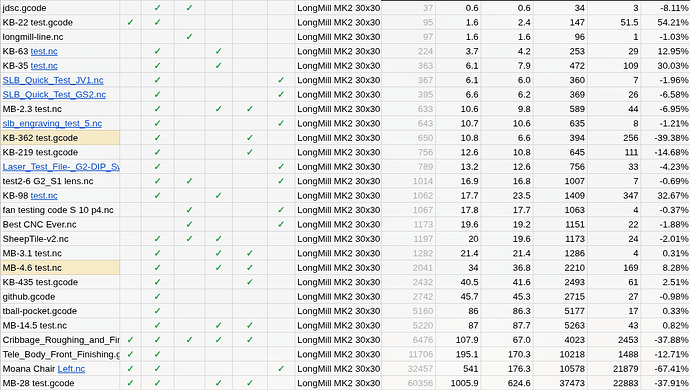
Task: Select the 10578 cell
Action: tap(560, 369)
